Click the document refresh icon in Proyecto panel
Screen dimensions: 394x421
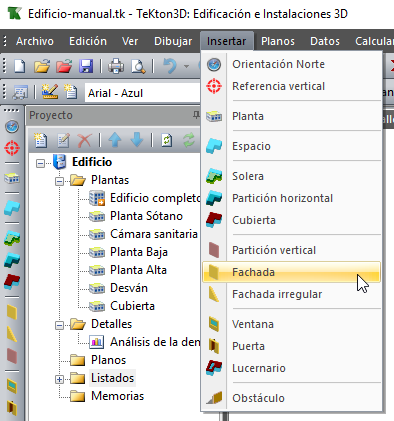[167, 140]
